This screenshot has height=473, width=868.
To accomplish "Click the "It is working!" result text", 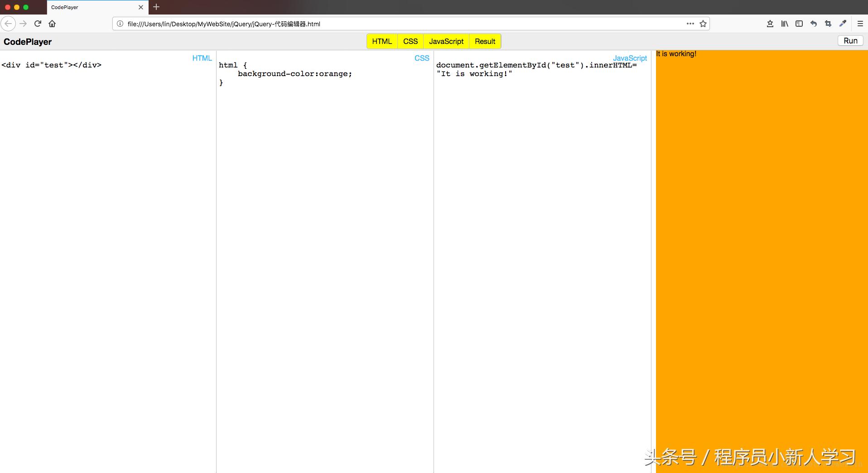I will click(676, 54).
